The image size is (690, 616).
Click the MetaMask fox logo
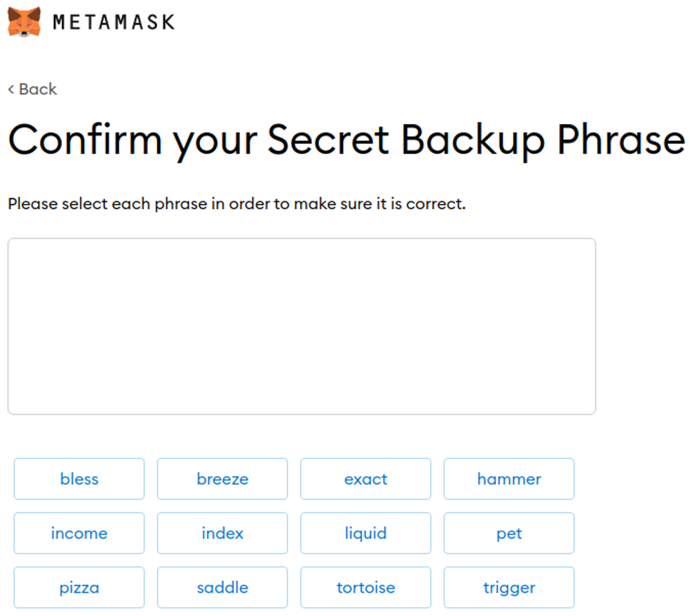pyautogui.click(x=24, y=22)
